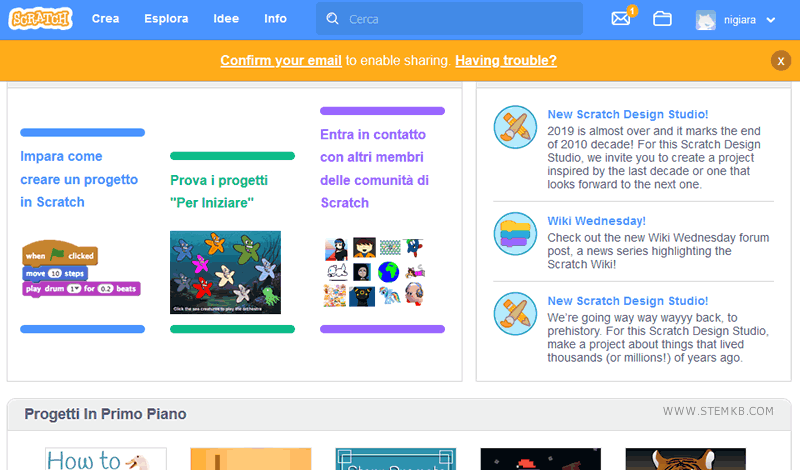Open the orange featured project thumbnail

251,459
